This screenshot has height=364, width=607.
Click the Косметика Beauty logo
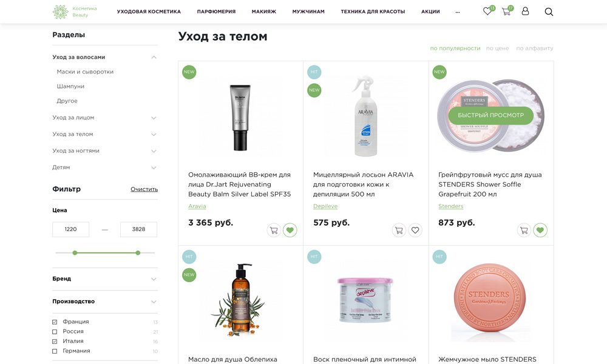point(75,12)
